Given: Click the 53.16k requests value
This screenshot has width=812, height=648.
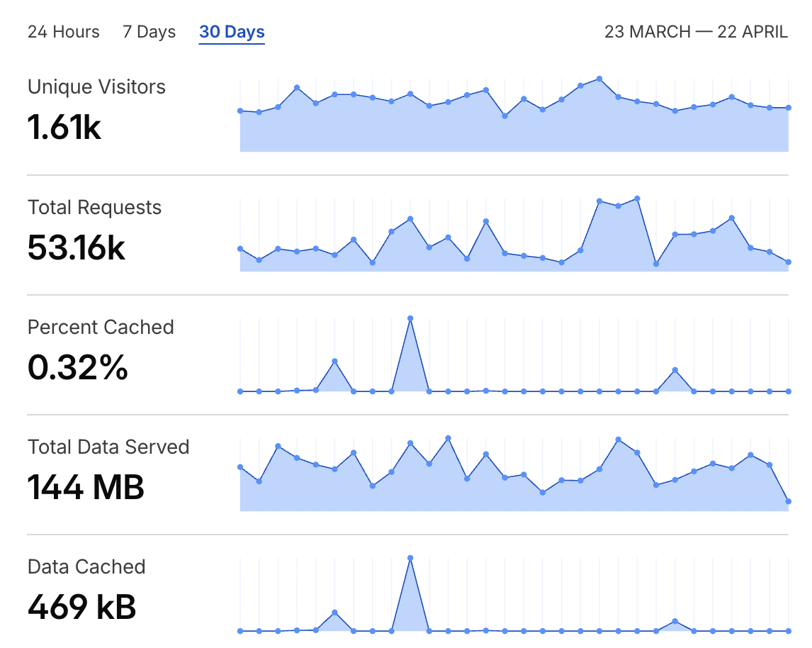Looking at the screenshot, I should click(77, 247).
